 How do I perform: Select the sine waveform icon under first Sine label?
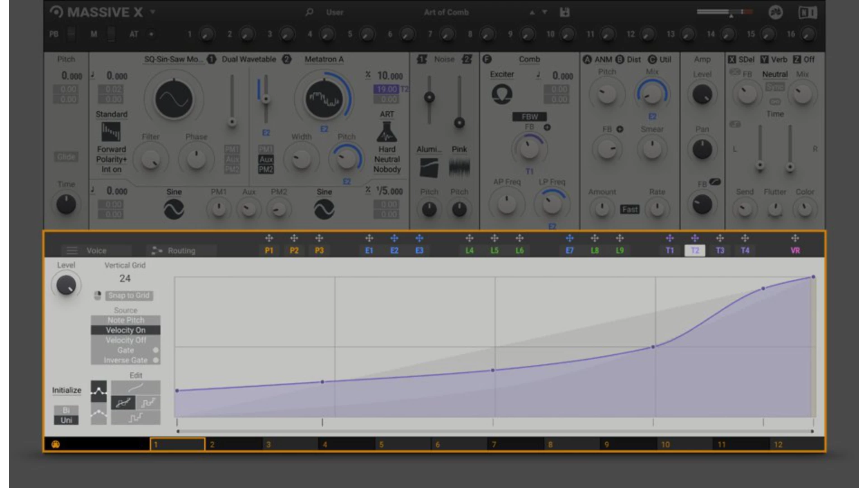pyautogui.click(x=174, y=209)
